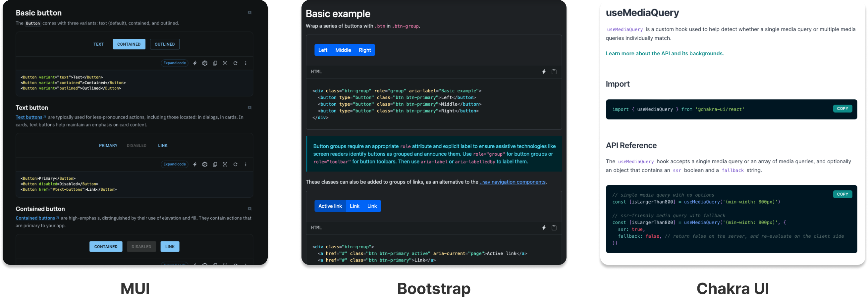Click the 'MUI' caption
The image size is (868, 298).
coord(135,289)
